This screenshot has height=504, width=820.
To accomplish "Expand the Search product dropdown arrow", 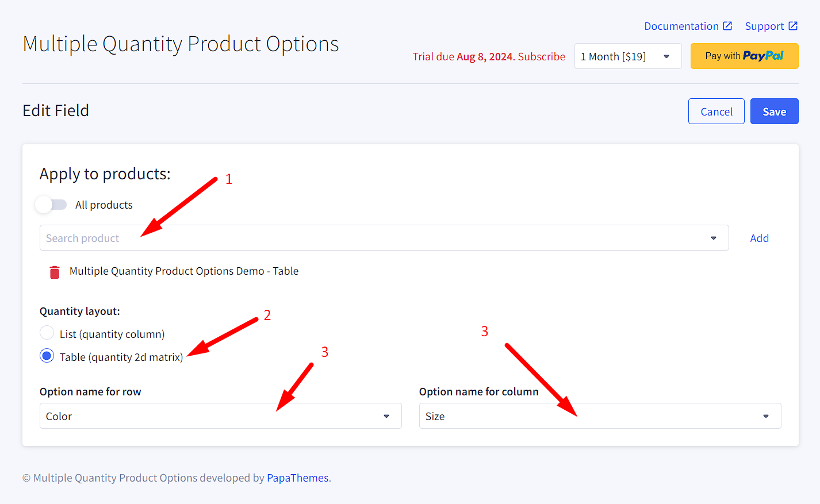I will click(x=714, y=238).
